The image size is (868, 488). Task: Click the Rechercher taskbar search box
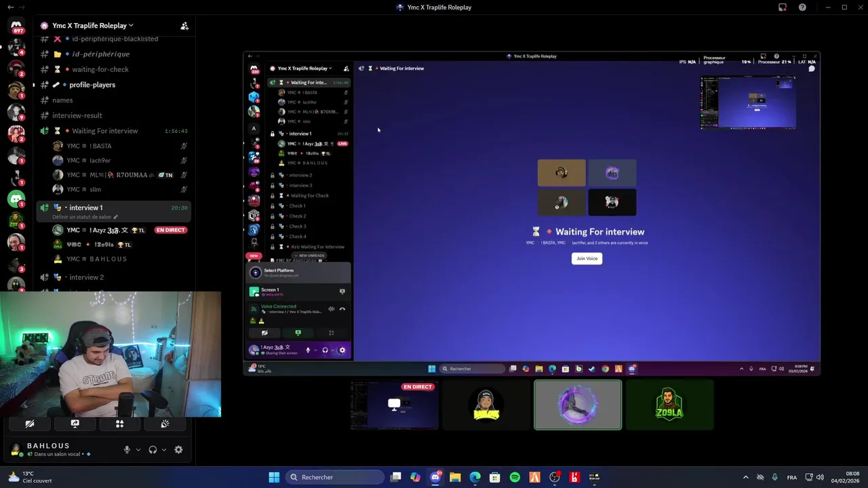pos(336,477)
